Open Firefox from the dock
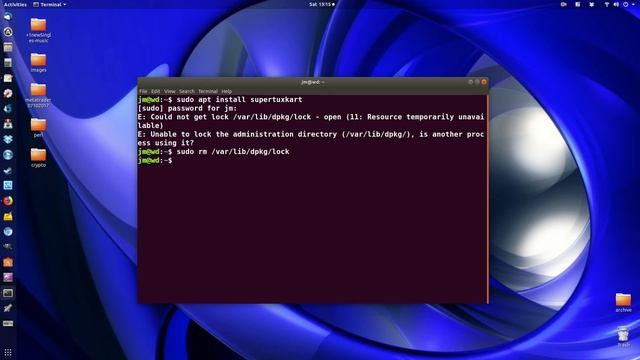The height and width of the screenshot is (360, 640). point(8,201)
